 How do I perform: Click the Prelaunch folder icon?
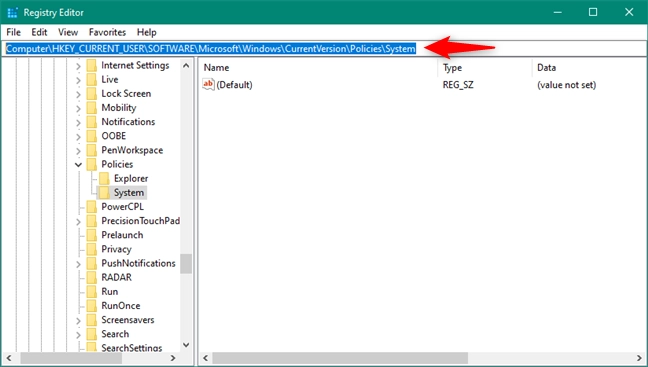(x=92, y=235)
